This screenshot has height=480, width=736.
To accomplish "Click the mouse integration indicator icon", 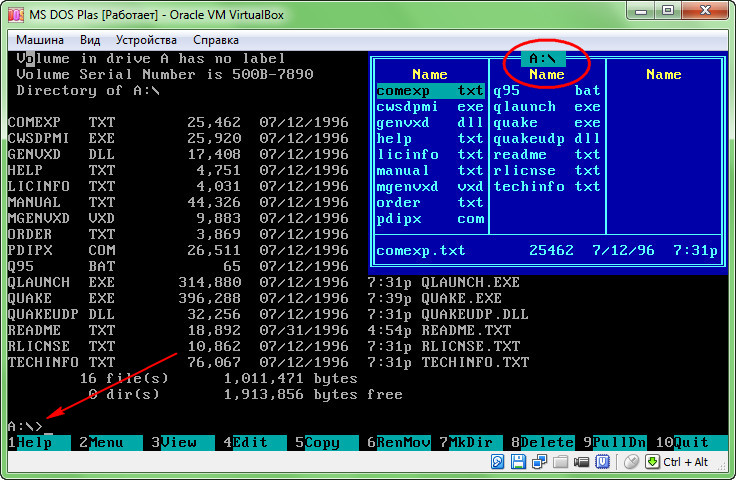I will coord(631,462).
